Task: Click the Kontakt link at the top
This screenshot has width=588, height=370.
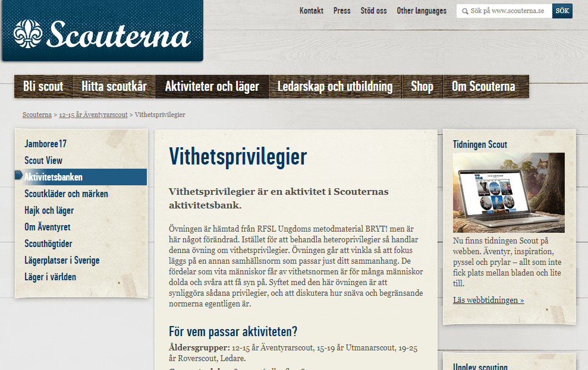Action: coord(312,11)
